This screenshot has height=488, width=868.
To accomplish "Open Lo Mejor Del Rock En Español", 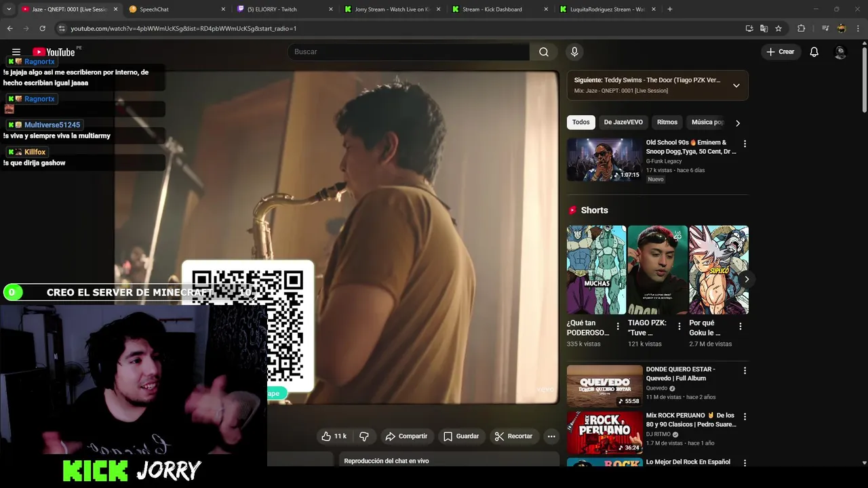I will [x=688, y=462].
